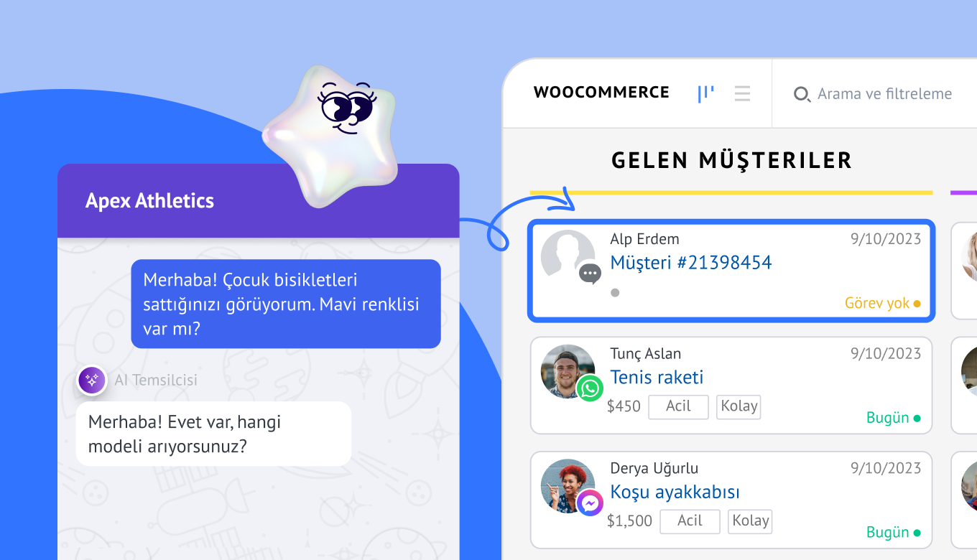Click the star mascot with sunglasses

(x=332, y=136)
